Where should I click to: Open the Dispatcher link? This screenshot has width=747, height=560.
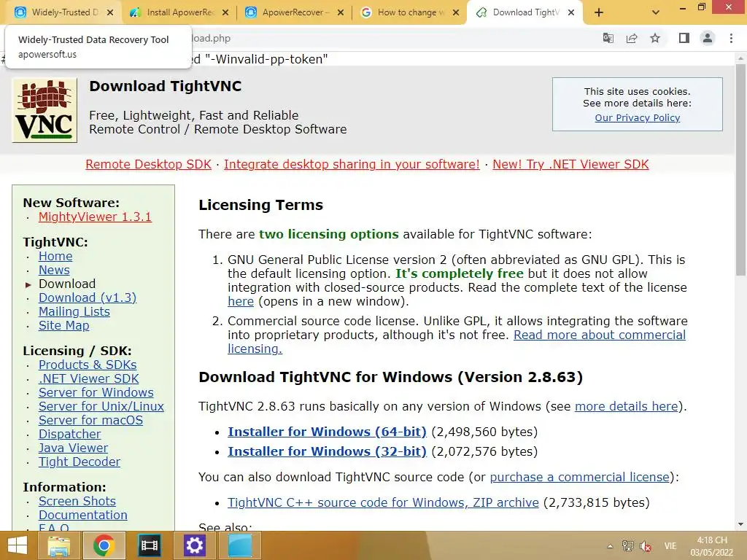tap(69, 434)
